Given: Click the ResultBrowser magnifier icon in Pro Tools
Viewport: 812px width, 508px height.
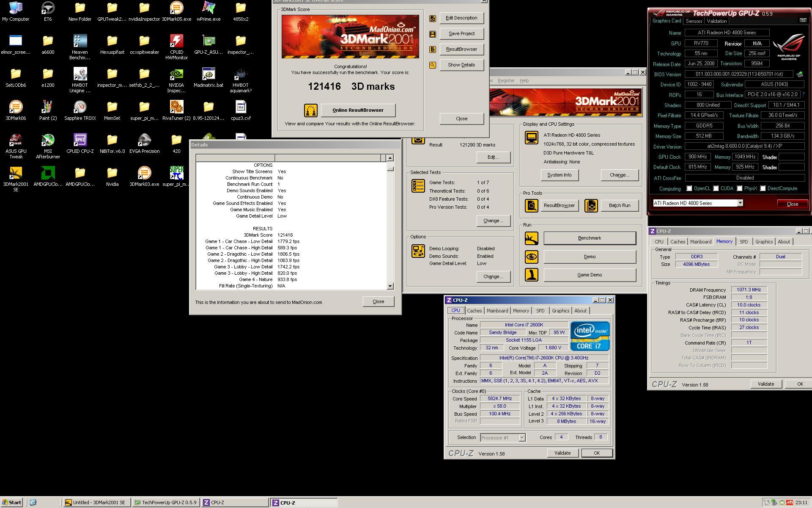Looking at the screenshot, I should 532,206.
